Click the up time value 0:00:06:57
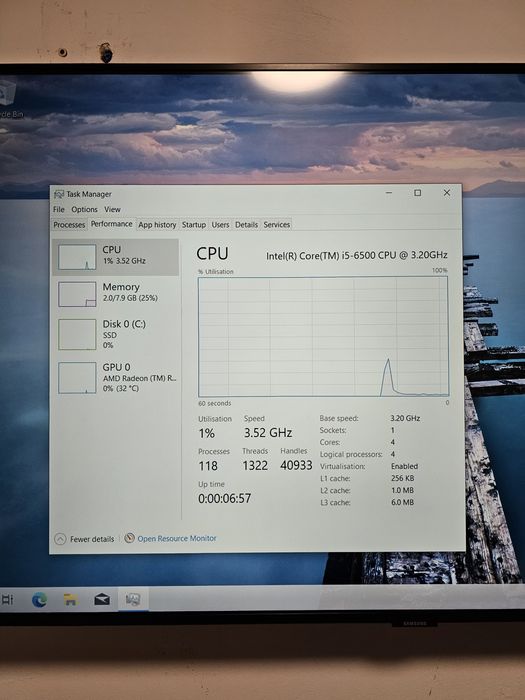Image resolution: width=525 pixels, height=700 pixels. coord(225,498)
